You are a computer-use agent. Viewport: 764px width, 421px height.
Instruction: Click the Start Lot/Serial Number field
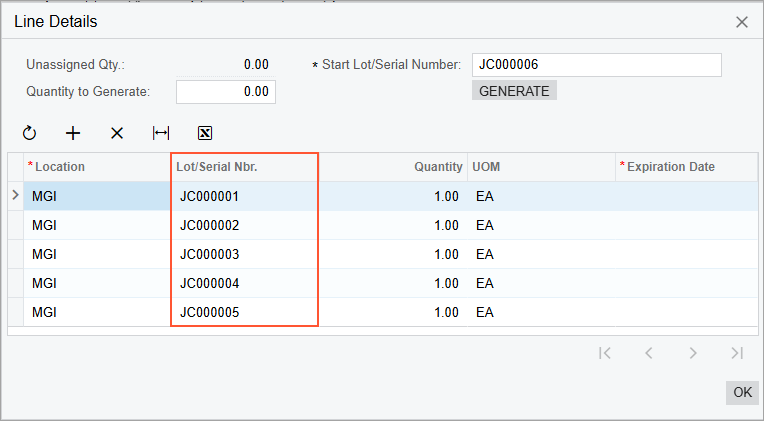click(596, 65)
